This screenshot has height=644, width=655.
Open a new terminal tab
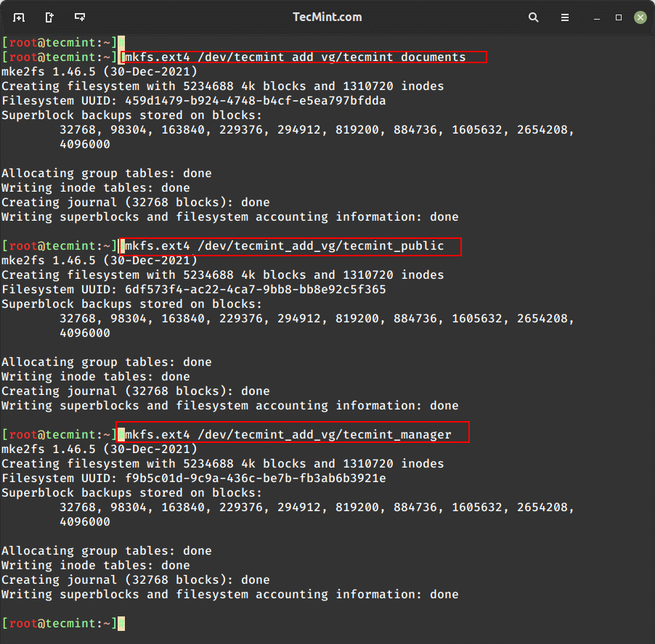pos(18,17)
